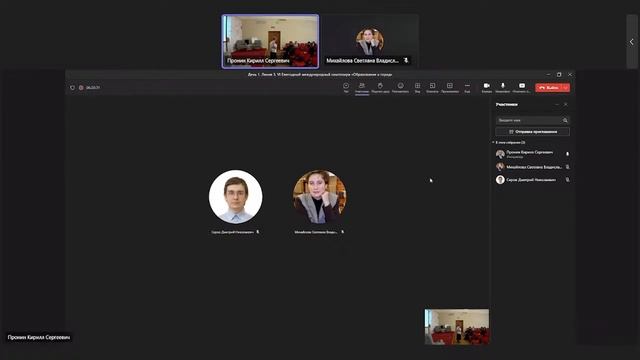The width and height of the screenshot is (640, 360).
Task: Collapse the in-meeting participants list section
Action: pos(493,142)
